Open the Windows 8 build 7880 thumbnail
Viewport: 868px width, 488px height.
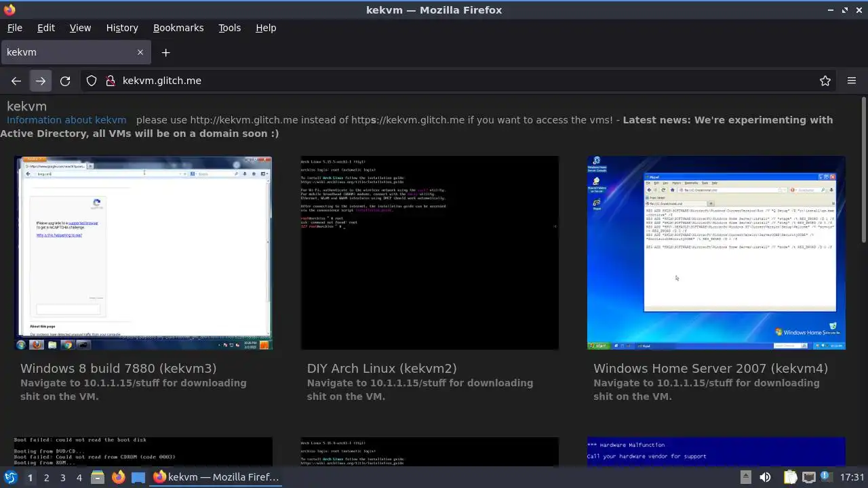pos(144,253)
